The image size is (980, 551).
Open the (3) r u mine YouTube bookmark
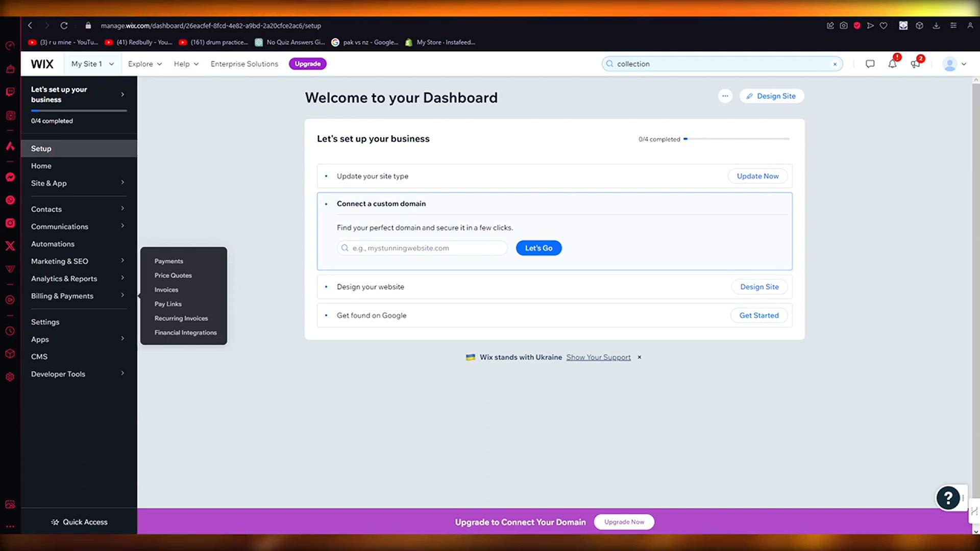(63, 42)
